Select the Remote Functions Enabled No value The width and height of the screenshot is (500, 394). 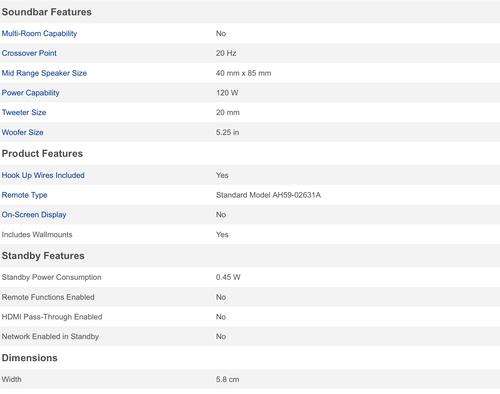click(221, 297)
